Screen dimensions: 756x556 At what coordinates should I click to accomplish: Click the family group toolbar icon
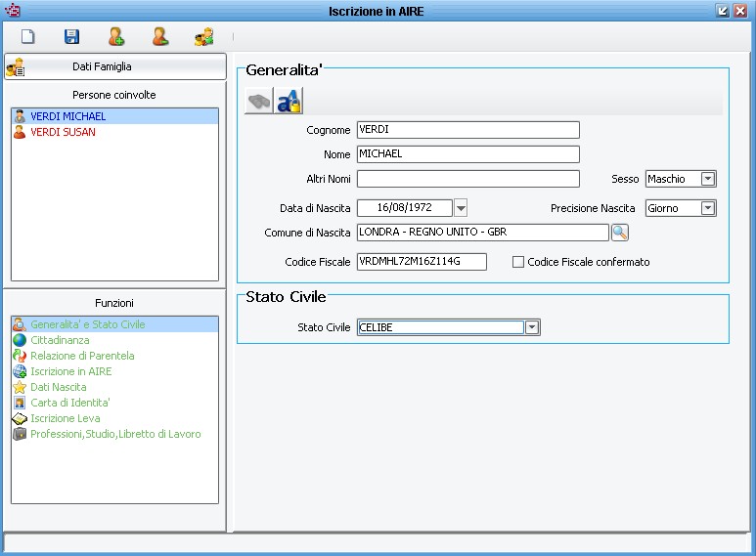[x=203, y=37]
